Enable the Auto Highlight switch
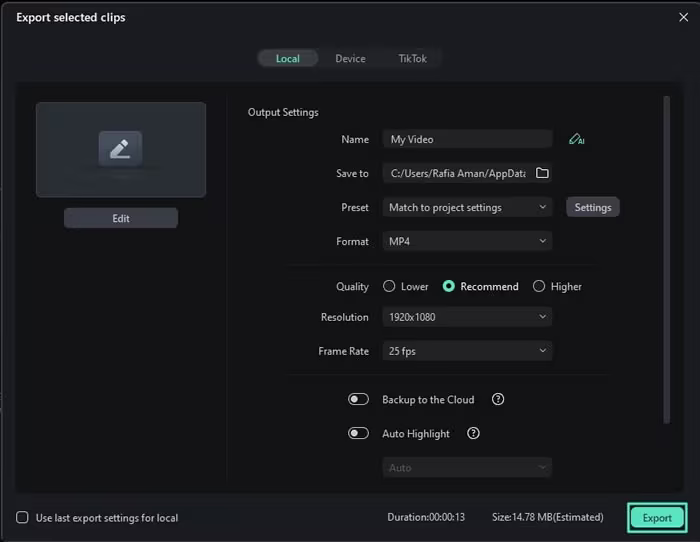This screenshot has height=542, width=700. [x=358, y=434]
